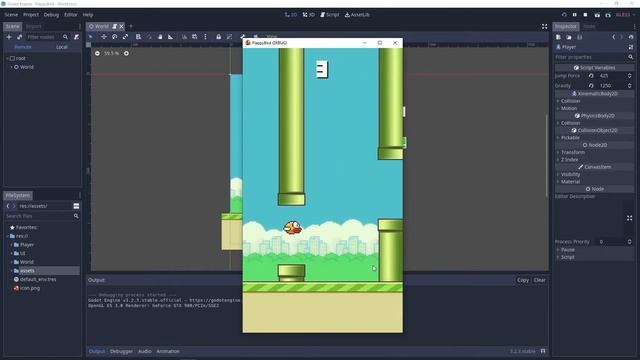The width and height of the screenshot is (640, 360).
Task: Select the Pan mode tool icon
Action: click(160, 37)
